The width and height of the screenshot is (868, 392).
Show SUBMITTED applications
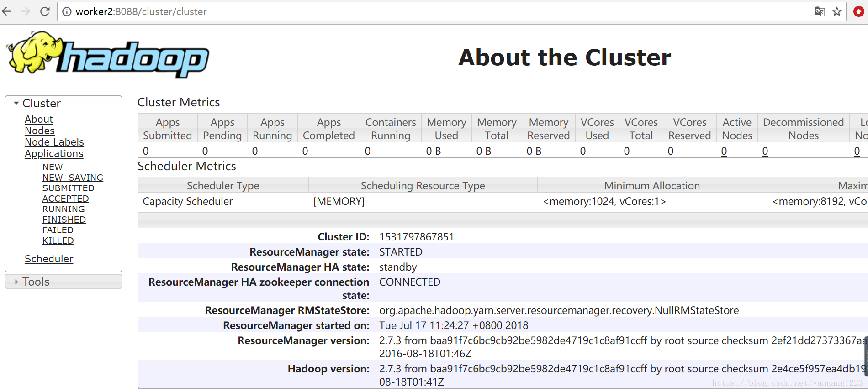tap(69, 188)
